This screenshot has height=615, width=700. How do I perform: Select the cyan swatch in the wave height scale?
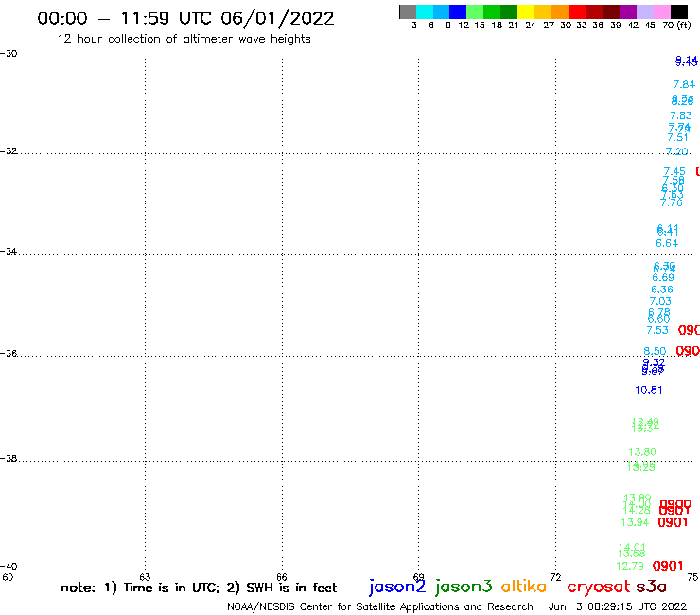click(x=424, y=11)
